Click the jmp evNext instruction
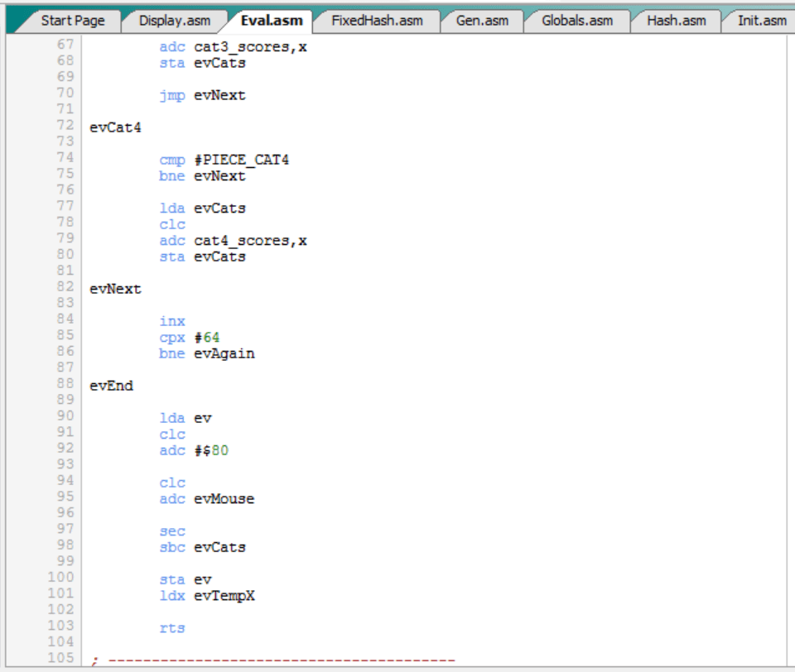 tap(203, 95)
